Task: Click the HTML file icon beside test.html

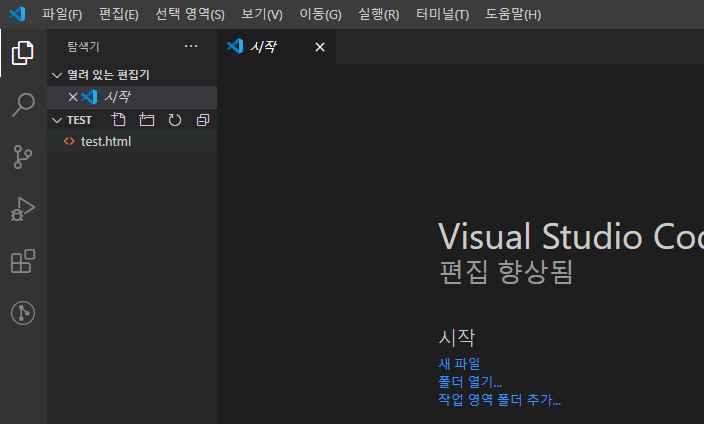Action: (69, 141)
